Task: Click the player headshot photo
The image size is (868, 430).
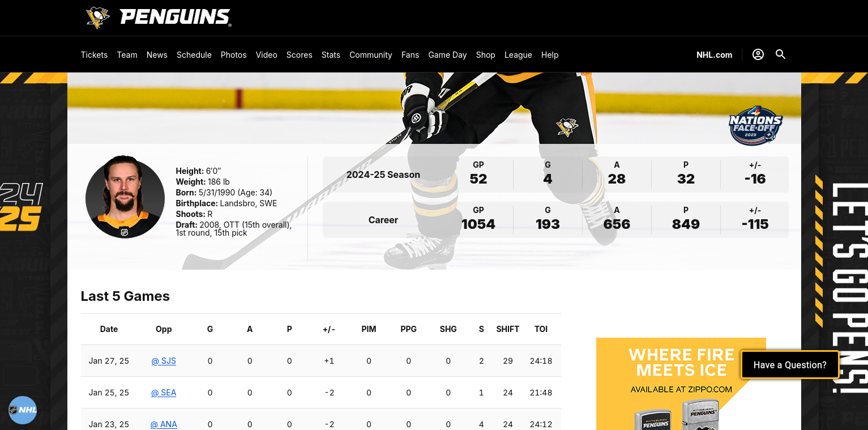Action: 125,197
